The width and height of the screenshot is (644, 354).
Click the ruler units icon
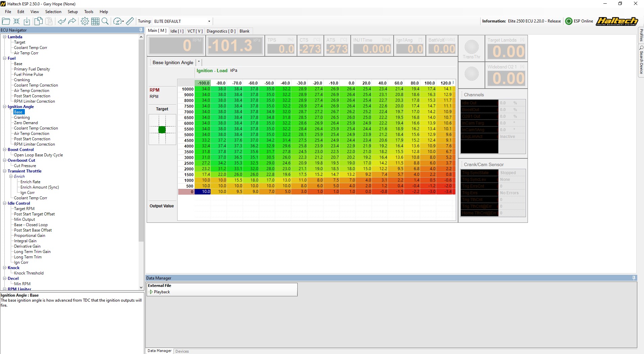[x=130, y=21]
